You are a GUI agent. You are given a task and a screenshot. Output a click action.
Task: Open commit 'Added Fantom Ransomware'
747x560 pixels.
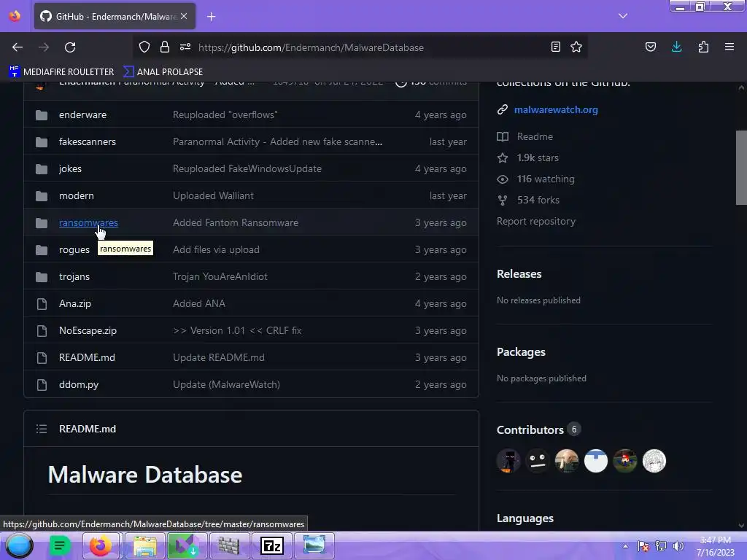[236, 223]
